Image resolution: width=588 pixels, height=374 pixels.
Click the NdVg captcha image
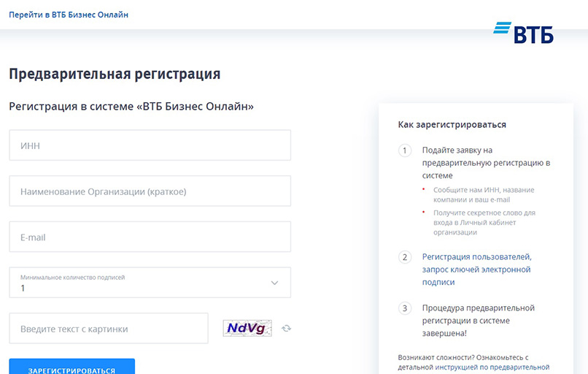coord(247,328)
